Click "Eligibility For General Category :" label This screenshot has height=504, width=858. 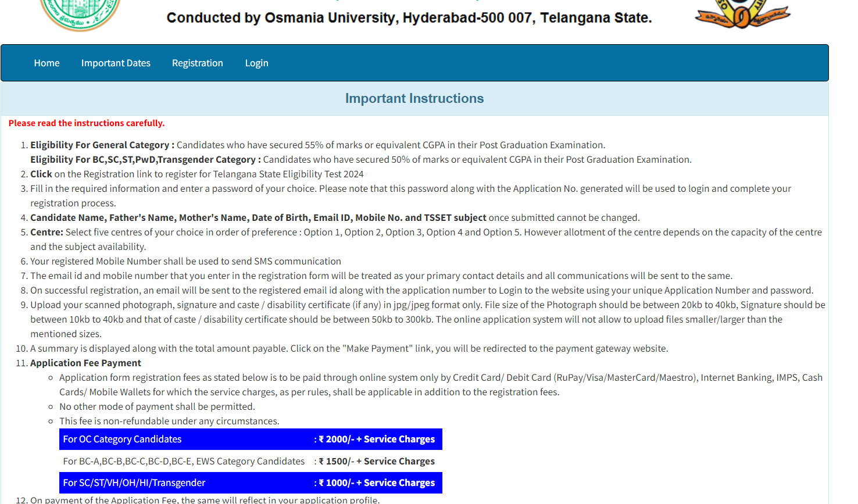(x=102, y=145)
